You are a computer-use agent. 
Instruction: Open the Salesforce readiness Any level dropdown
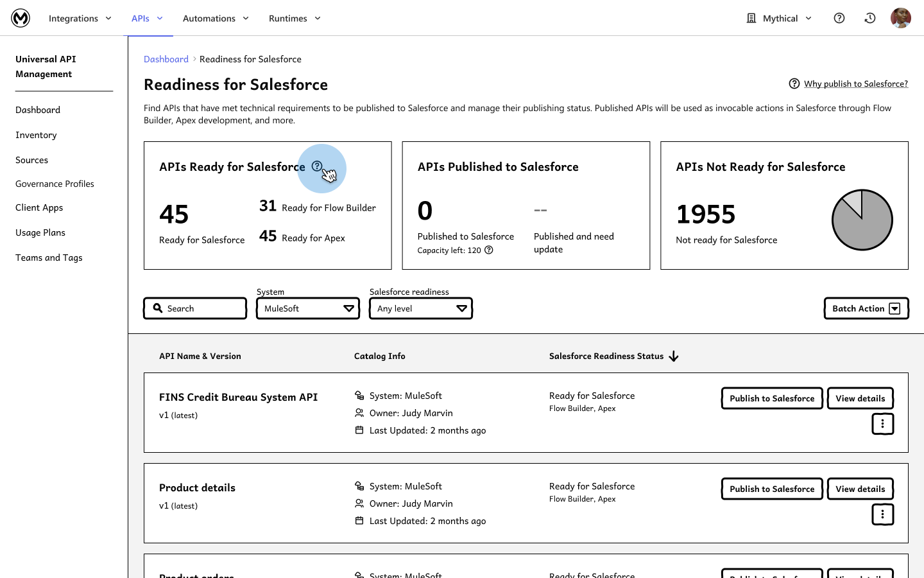pyautogui.click(x=421, y=308)
